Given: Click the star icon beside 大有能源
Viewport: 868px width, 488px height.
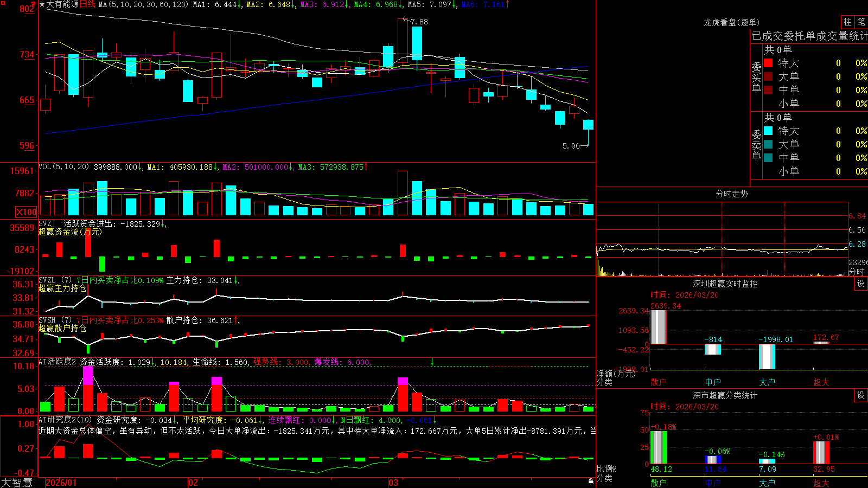Looking at the screenshot, I should pos(42,4).
